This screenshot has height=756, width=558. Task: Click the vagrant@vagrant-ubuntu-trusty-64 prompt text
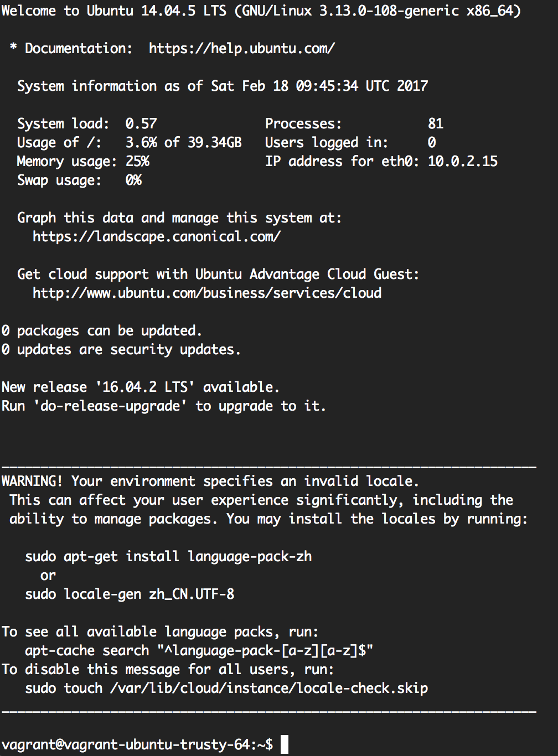pos(137,745)
